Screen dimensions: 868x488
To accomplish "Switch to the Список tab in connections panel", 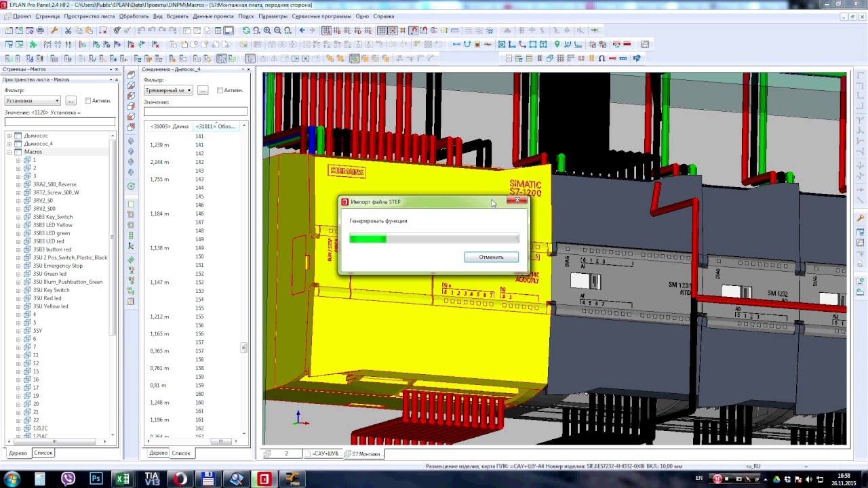I will point(181,453).
